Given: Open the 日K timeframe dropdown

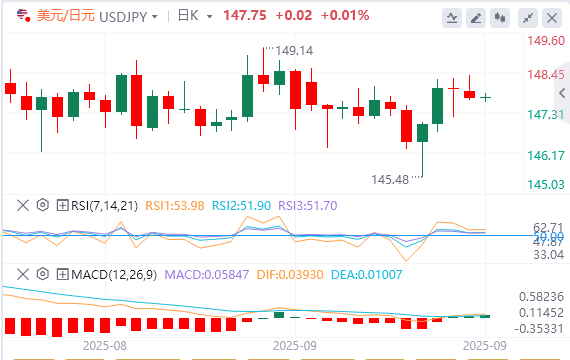Looking at the screenshot, I should (195, 16).
